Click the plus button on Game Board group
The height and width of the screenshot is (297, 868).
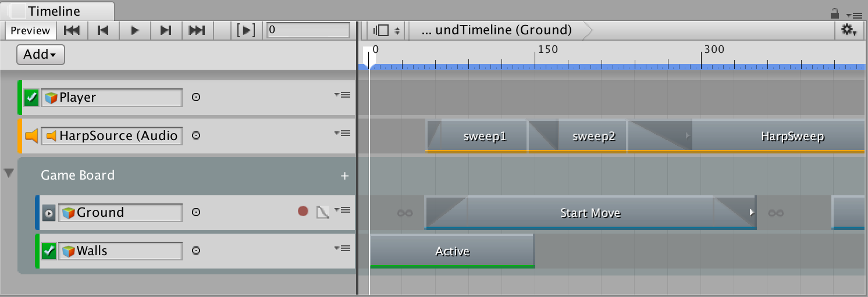coord(344,176)
